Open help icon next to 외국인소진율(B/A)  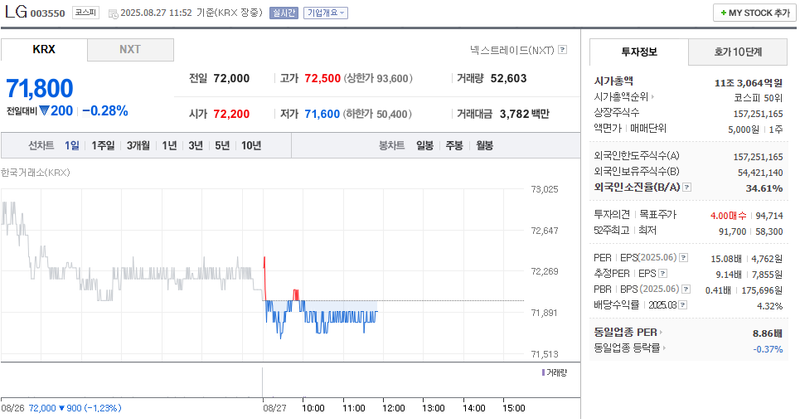[x=687, y=187]
